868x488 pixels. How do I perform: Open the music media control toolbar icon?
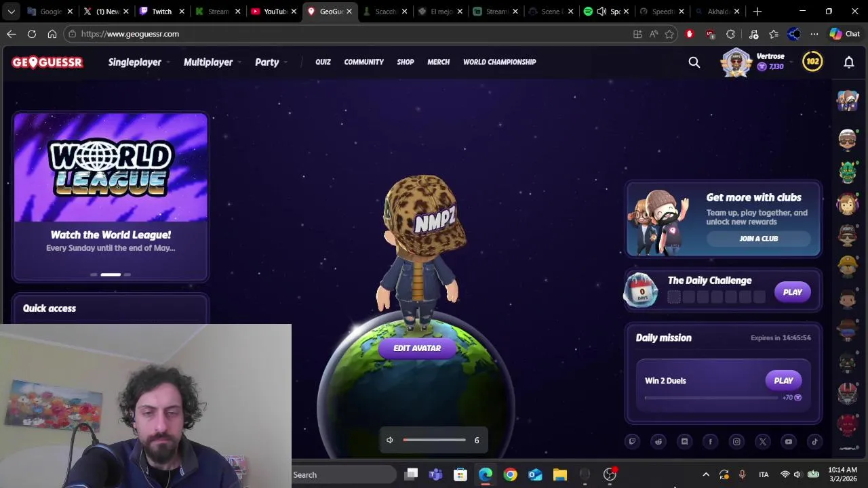[753, 34]
